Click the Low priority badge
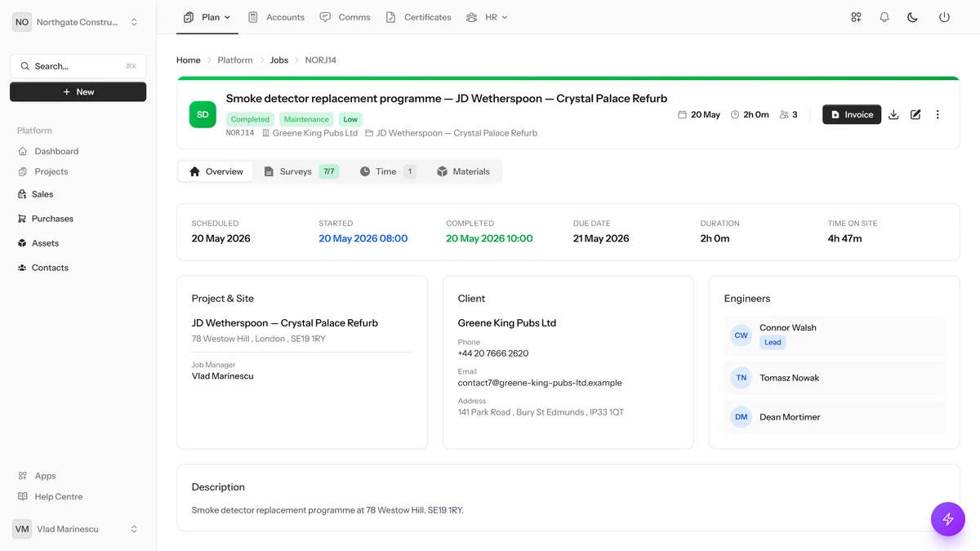The height and width of the screenshot is (551, 980). pyautogui.click(x=350, y=119)
